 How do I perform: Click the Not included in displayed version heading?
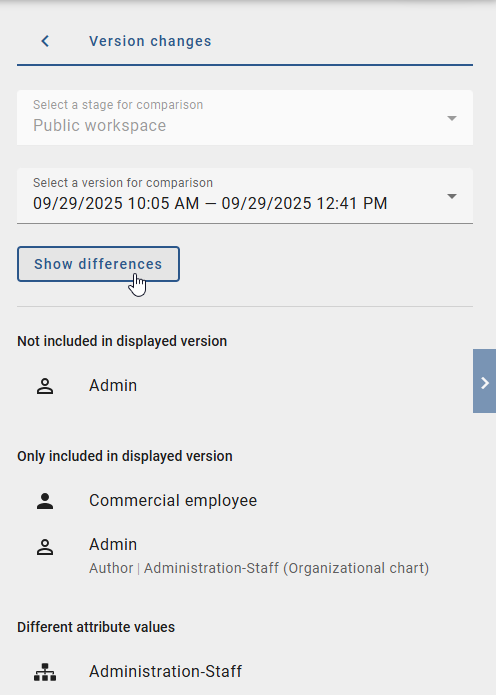tap(122, 341)
